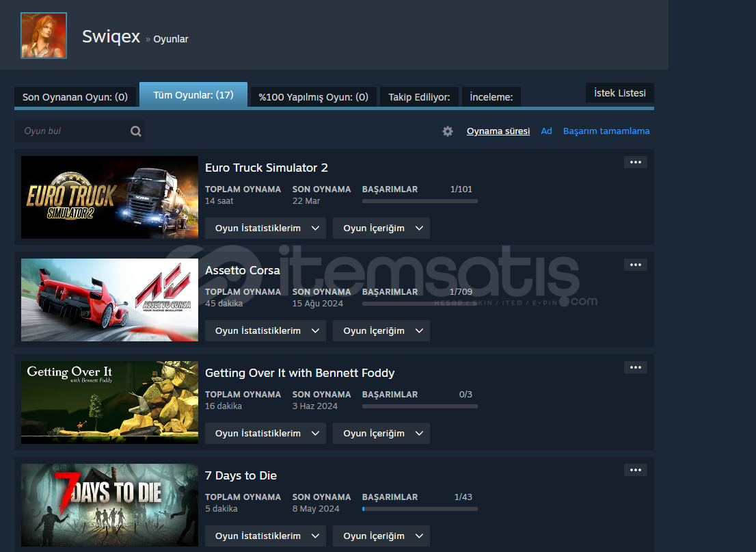The height and width of the screenshot is (552, 756).
Task: Expand Oyun İstatistiklerim for Assetto Corsa
Action: pos(265,331)
